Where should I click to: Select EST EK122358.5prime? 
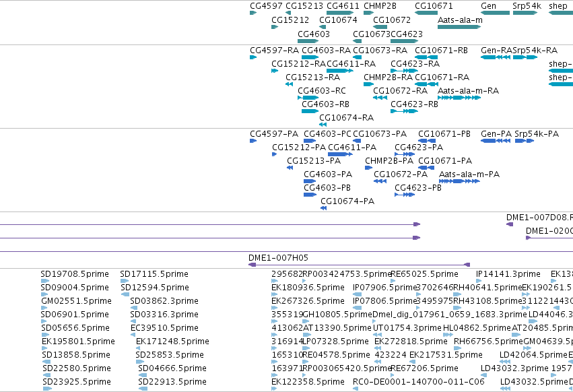pos(308,382)
